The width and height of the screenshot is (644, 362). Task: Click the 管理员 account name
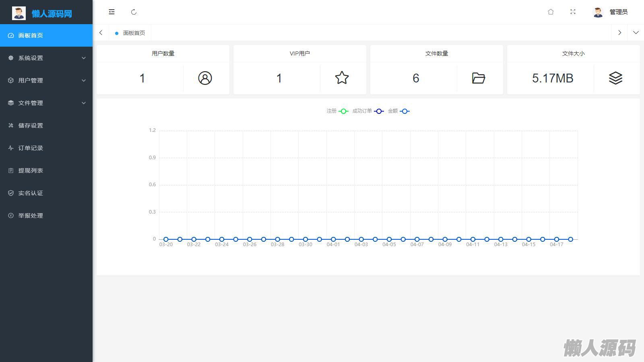click(x=618, y=12)
